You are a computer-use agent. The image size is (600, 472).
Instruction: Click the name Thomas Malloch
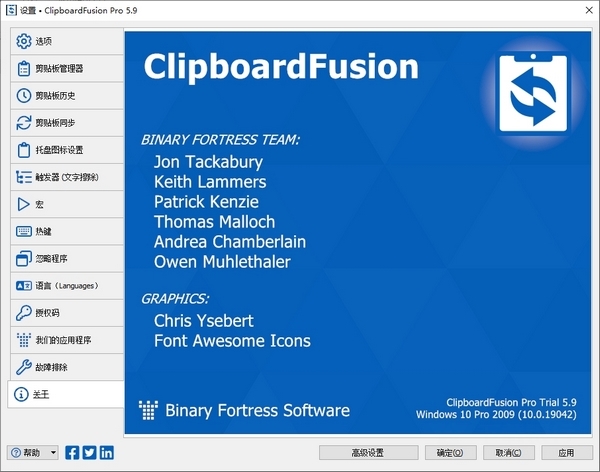[x=214, y=222]
